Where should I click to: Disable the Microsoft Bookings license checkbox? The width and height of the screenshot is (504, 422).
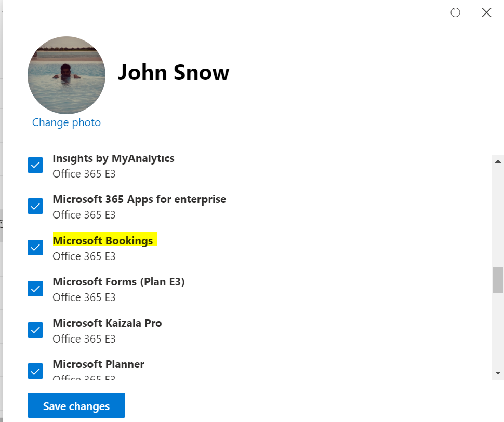coord(35,248)
